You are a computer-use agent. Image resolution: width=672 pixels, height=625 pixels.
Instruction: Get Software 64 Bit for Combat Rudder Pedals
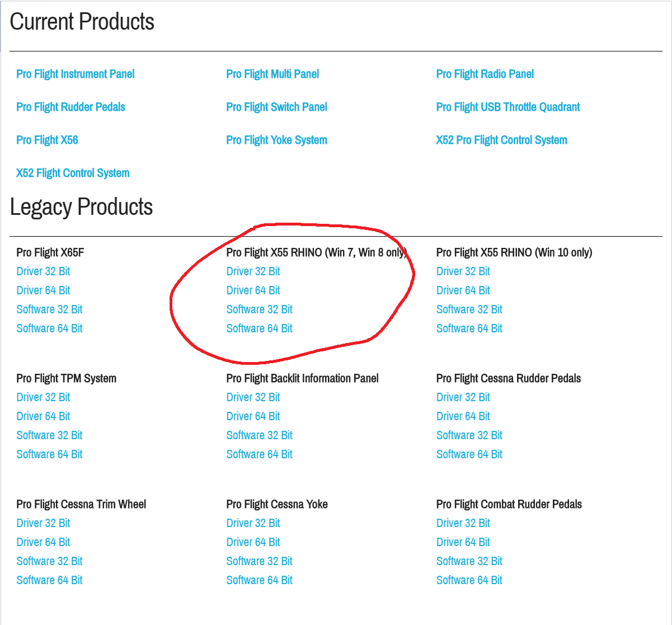click(x=469, y=580)
